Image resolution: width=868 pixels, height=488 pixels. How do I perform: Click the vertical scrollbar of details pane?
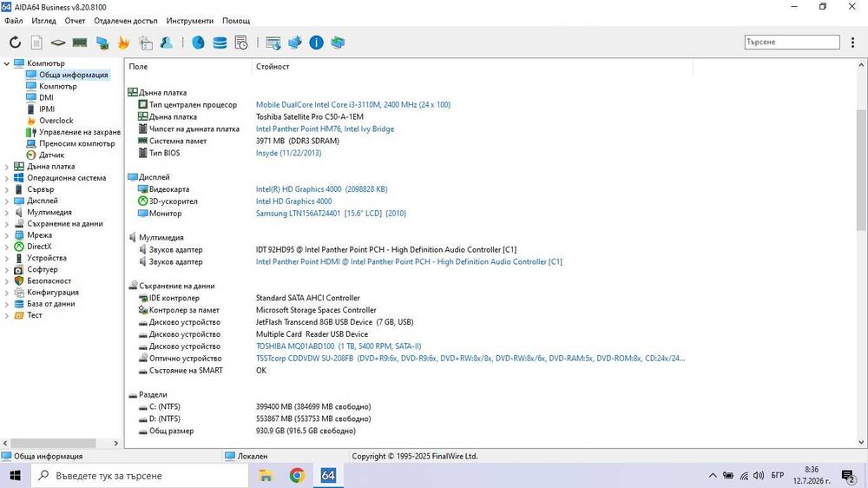tap(861, 169)
